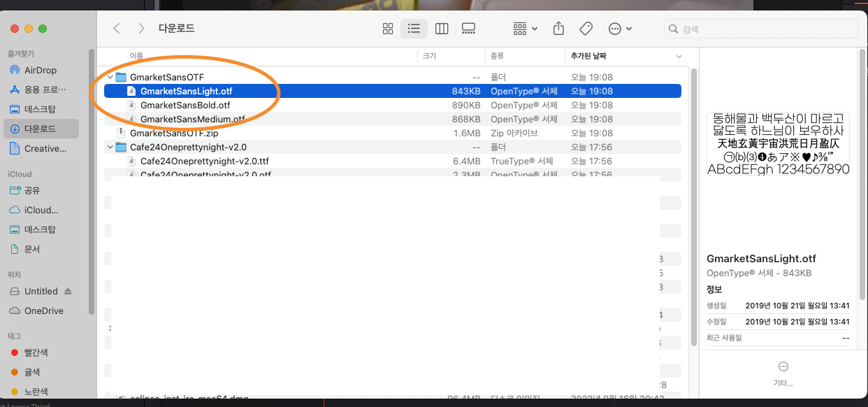Toggle sort direction chevron in 추가된 날짜
Image resolution: width=868 pixels, height=407 pixels.
pyautogui.click(x=679, y=56)
